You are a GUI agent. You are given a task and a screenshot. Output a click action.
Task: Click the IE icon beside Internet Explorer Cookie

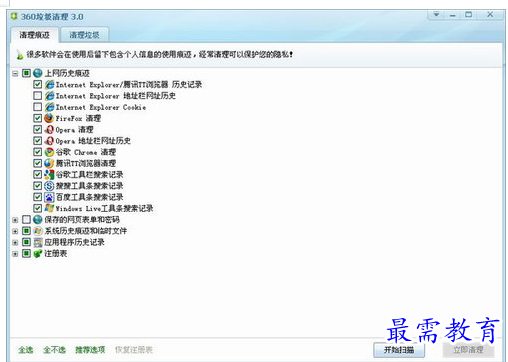(49, 107)
